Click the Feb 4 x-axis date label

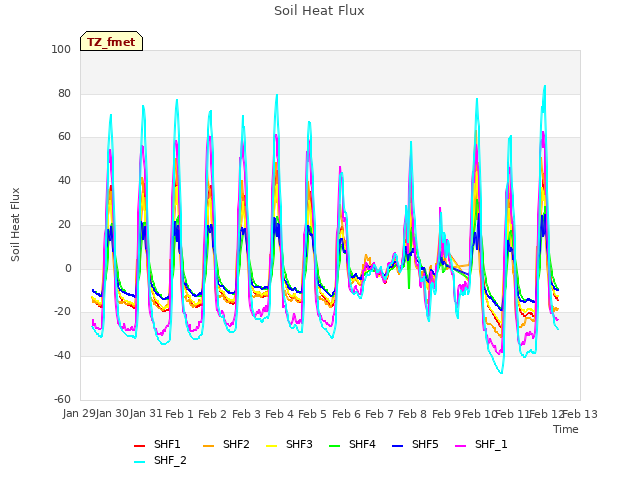click(x=279, y=414)
